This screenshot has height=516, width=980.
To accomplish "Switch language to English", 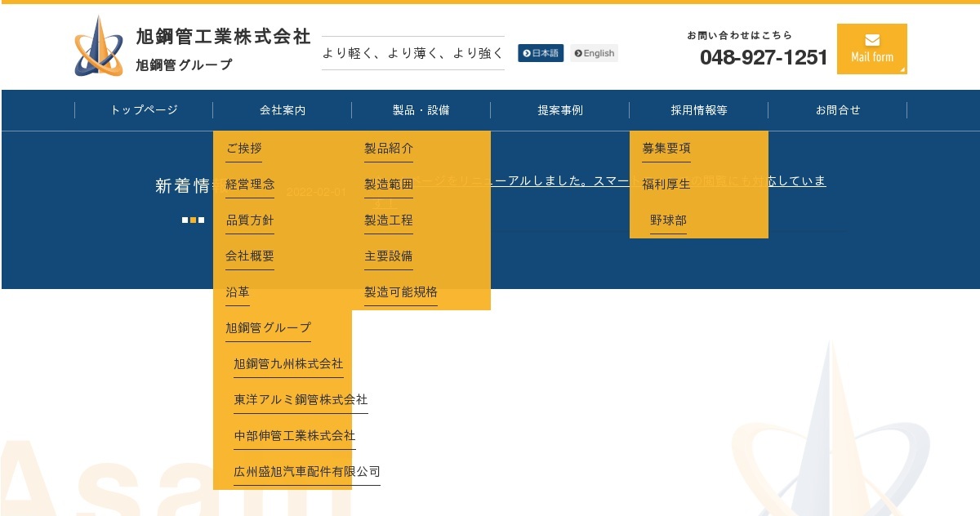I will coord(594,53).
